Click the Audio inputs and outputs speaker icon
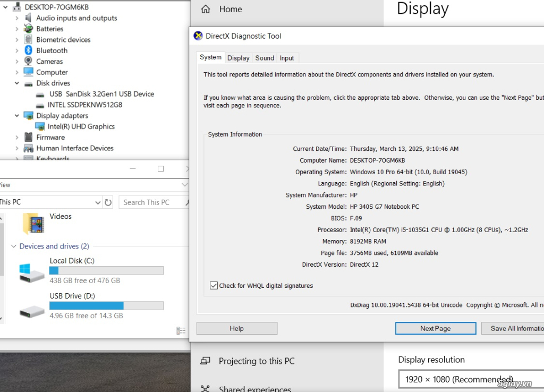 (29, 18)
